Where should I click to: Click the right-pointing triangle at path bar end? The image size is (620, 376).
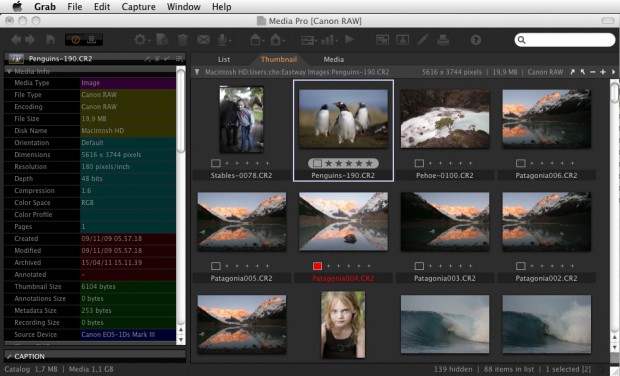coord(613,72)
